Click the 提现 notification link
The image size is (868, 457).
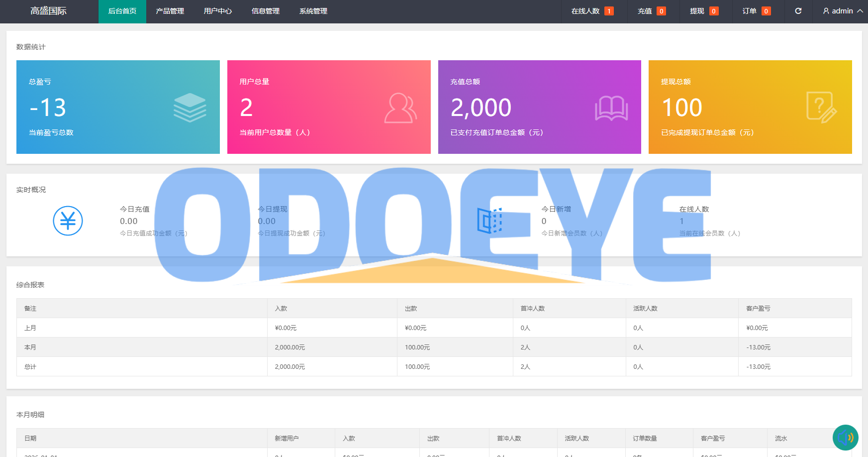[x=703, y=11]
